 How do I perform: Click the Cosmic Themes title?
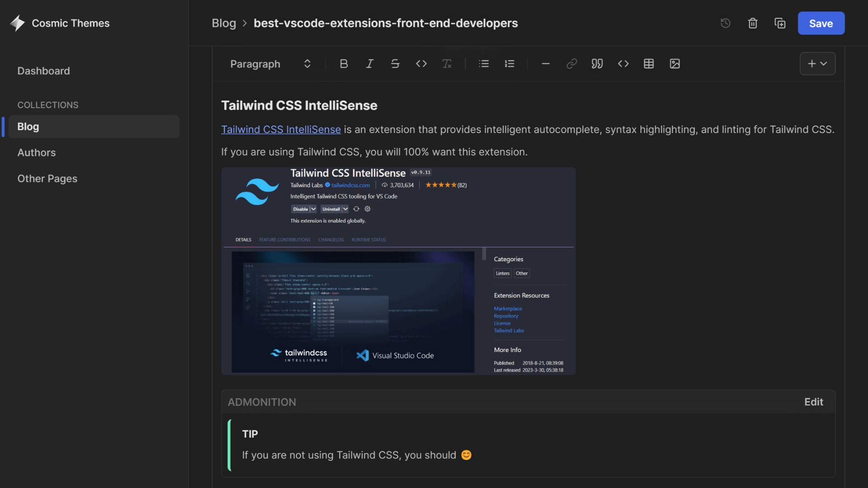click(x=71, y=23)
